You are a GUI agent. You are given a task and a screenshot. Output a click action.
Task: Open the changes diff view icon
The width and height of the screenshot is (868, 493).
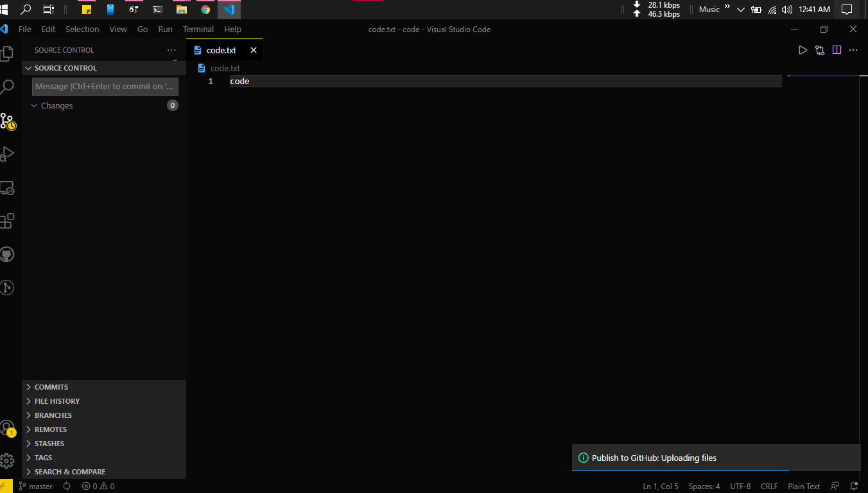pyautogui.click(x=819, y=49)
